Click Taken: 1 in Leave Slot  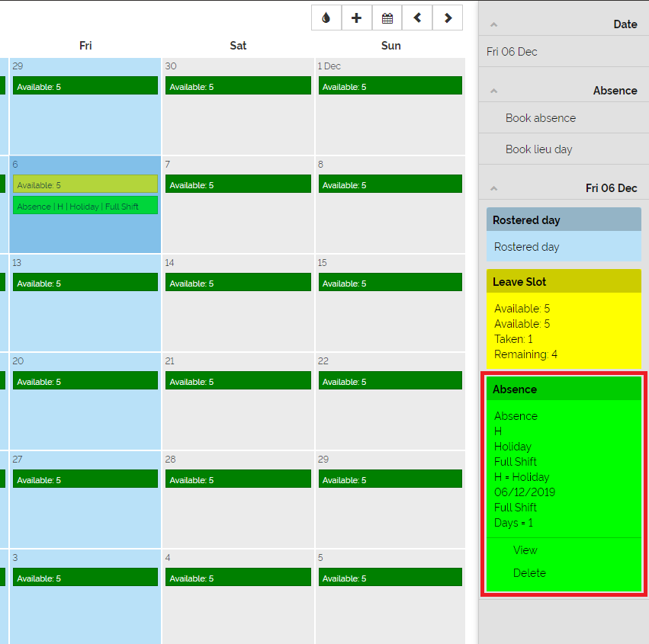513,339
